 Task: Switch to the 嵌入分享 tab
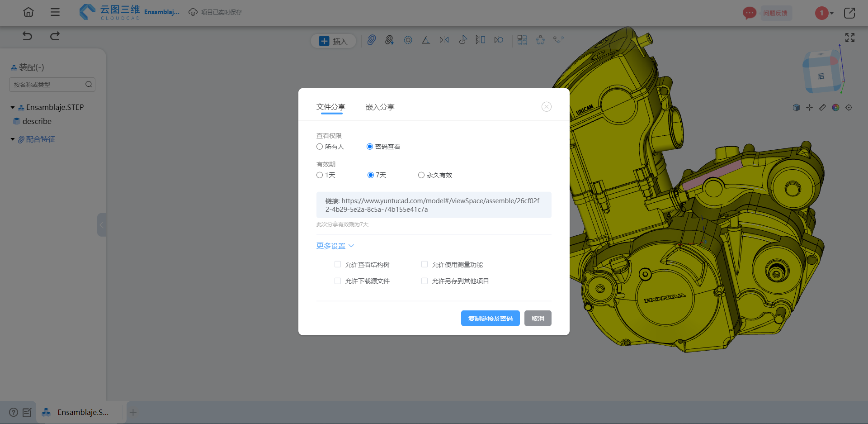[380, 107]
